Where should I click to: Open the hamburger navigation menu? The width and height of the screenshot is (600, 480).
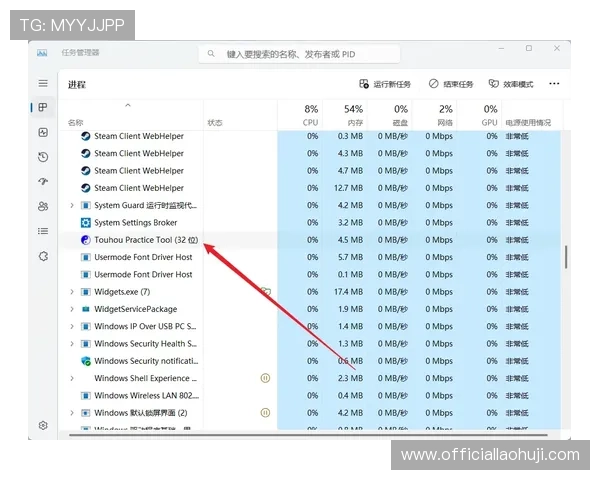point(43,84)
